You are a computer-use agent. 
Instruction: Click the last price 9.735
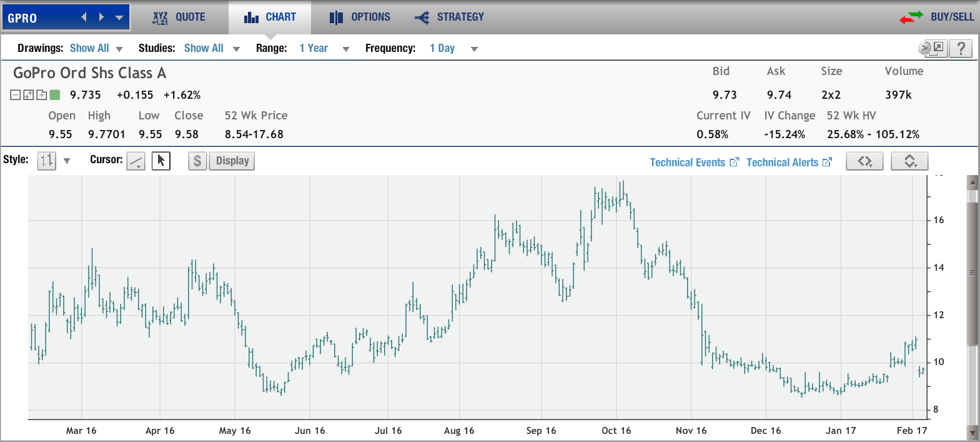click(x=86, y=95)
